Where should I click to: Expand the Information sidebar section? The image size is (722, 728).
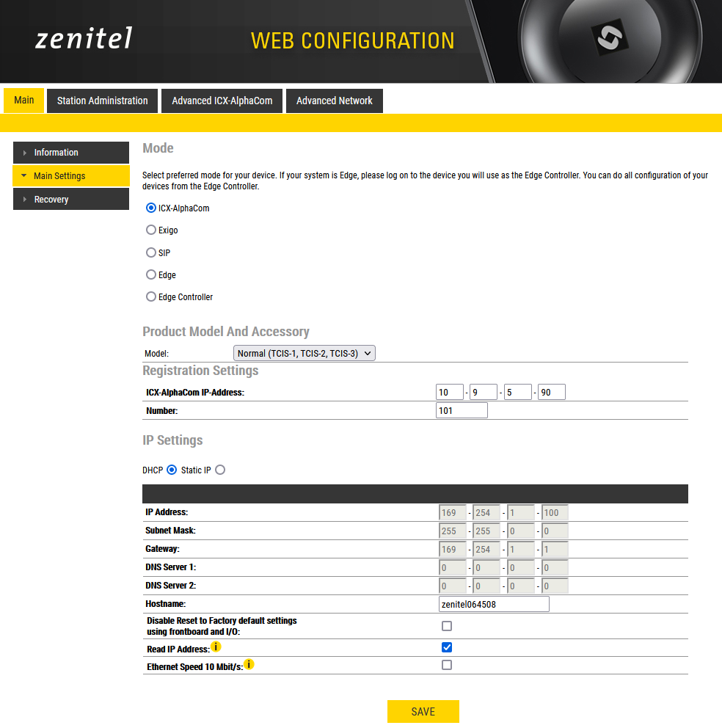coord(71,153)
